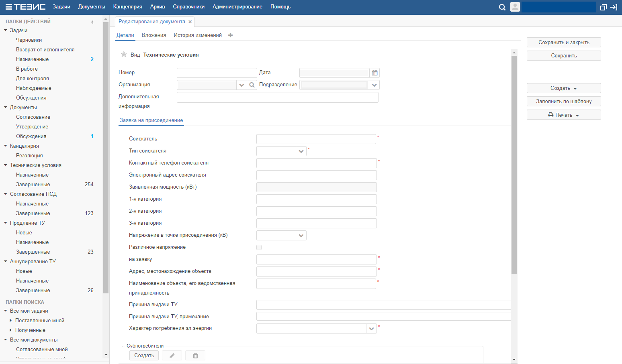Click the trash delete icon in Субпотребители
Screen dimensions: 622x364
coord(195,356)
